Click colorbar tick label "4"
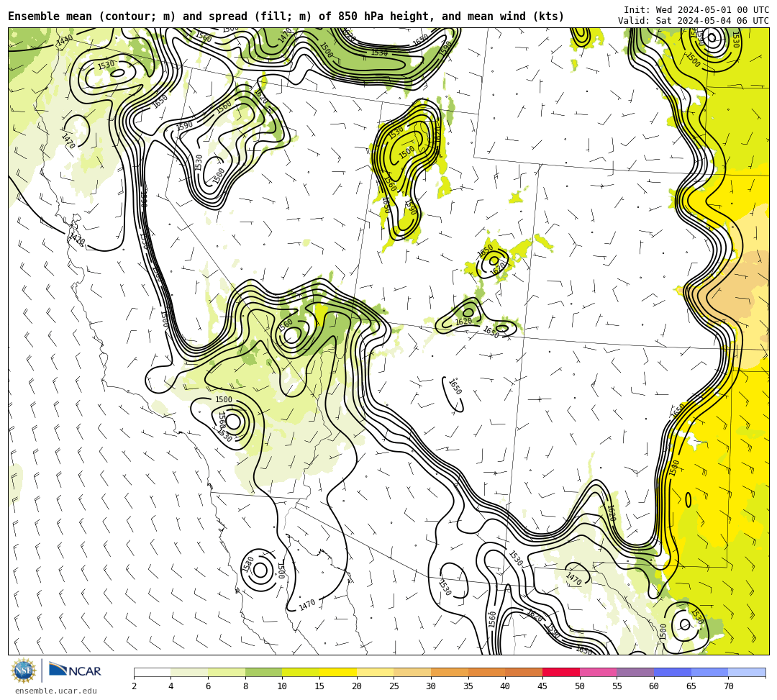The image size is (777, 700). click(171, 686)
